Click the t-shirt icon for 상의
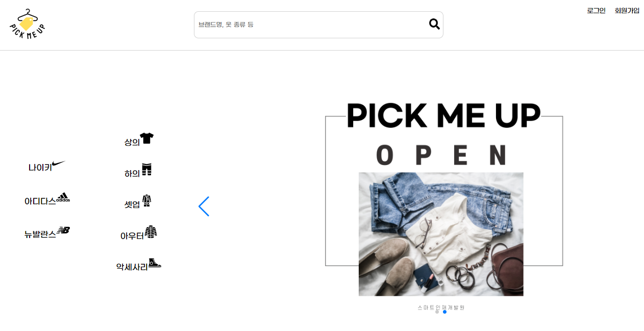644x331 pixels. pos(146,138)
